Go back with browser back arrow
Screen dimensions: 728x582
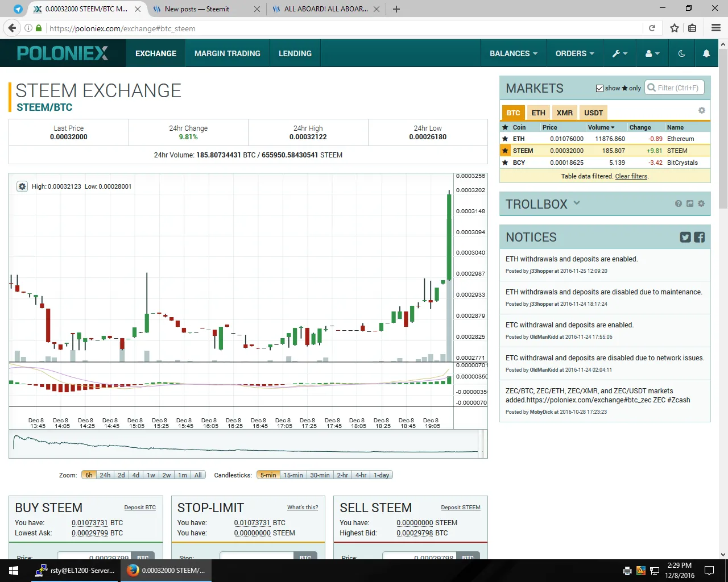[x=12, y=28]
